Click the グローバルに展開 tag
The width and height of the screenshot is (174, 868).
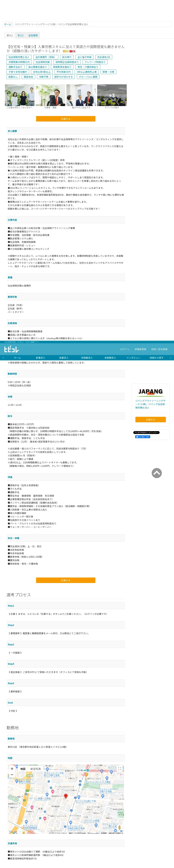tap(88, 77)
